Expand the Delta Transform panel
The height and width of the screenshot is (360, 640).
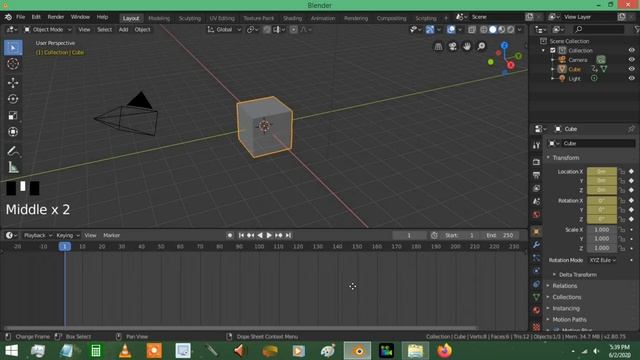(578, 275)
